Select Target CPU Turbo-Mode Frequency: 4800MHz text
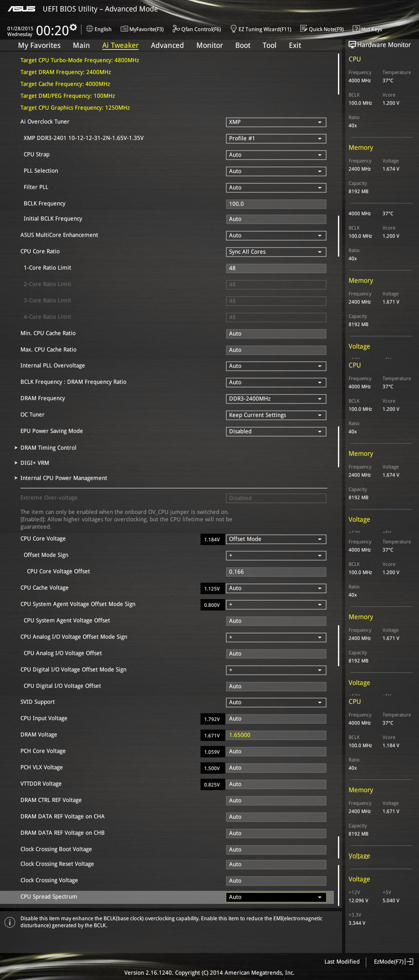This screenshot has height=980, width=419. pos(80,60)
